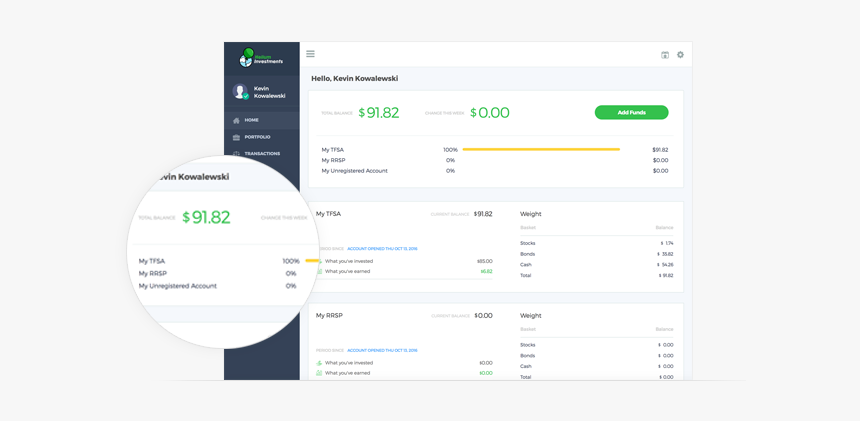Click the My TFSA card heading

328,214
